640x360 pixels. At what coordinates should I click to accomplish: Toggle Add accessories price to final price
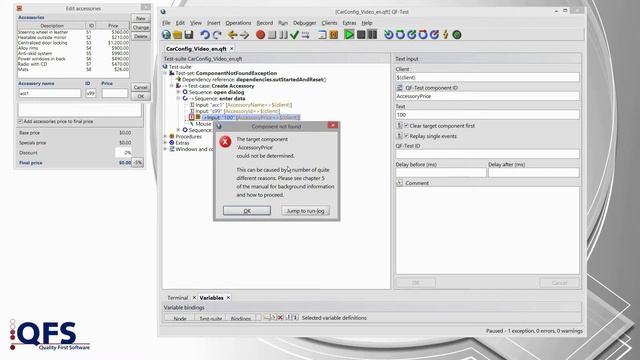tap(20, 122)
